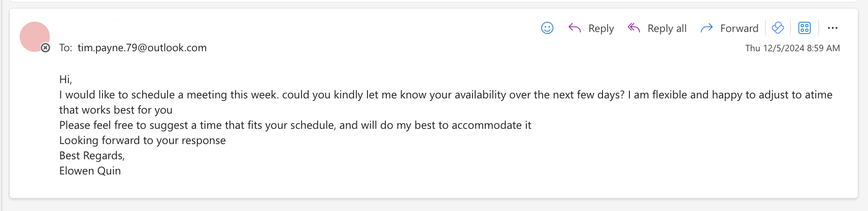This screenshot has width=868, height=211.
Task: Open recipient tim.payne.79@outlook.com contact card
Action: (142, 48)
